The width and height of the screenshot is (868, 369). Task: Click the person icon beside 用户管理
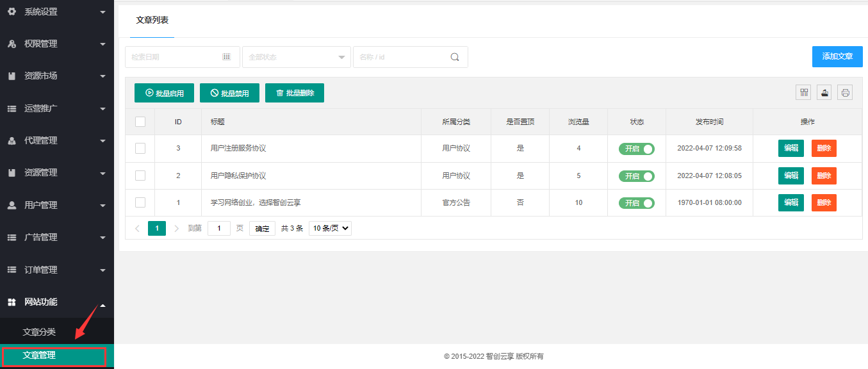(x=12, y=205)
